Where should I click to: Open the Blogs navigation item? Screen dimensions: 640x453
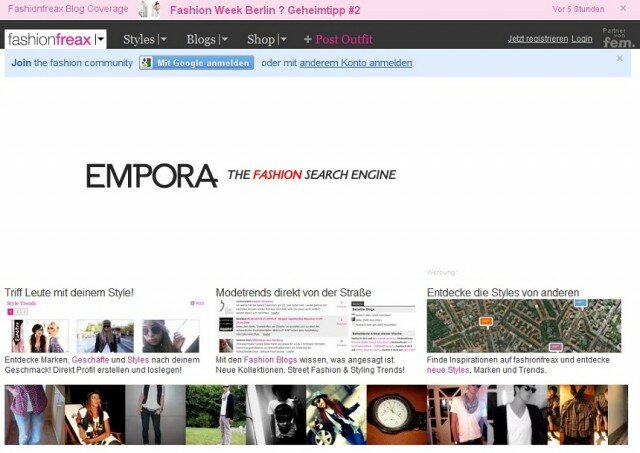click(201, 40)
